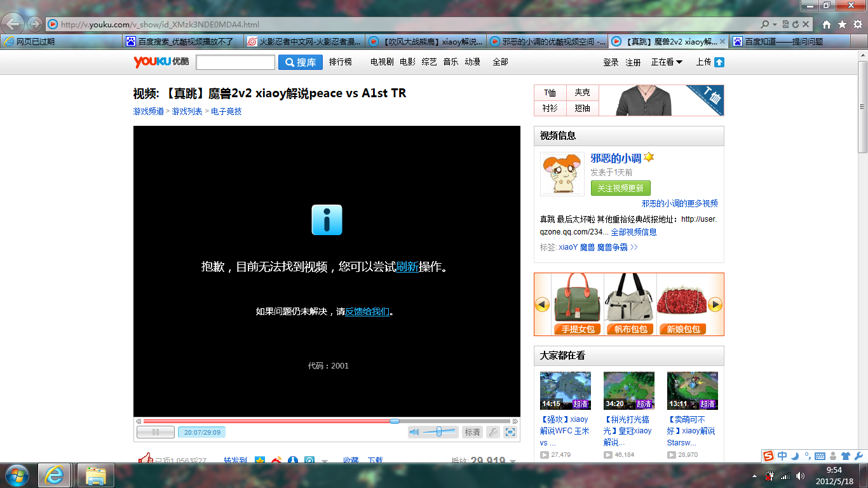The height and width of the screenshot is (488, 868).
Task: Click the 登录 login link
Action: click(x=611, y=62)
